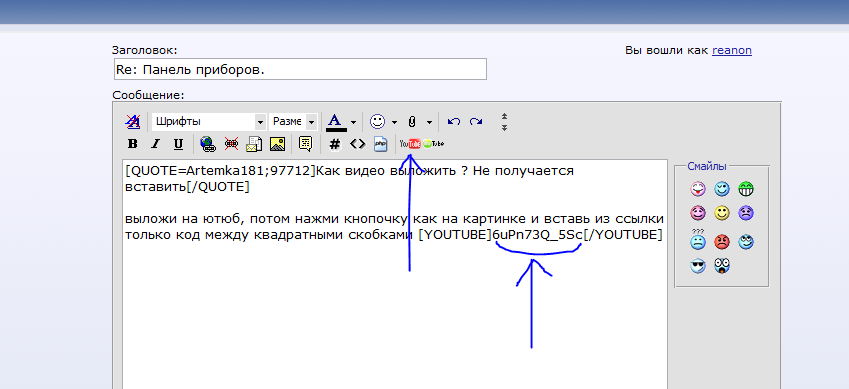Click the Сообщение: label text

point(148,95)
